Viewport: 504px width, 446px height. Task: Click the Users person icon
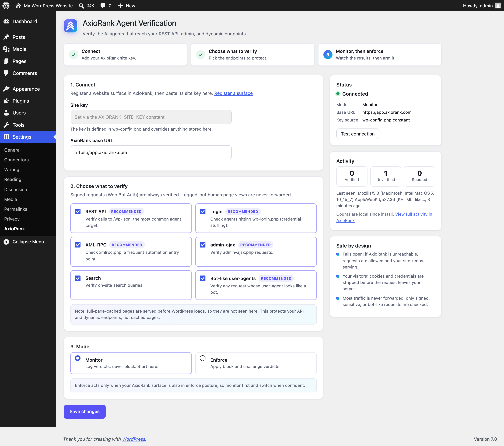coord(6,113)
